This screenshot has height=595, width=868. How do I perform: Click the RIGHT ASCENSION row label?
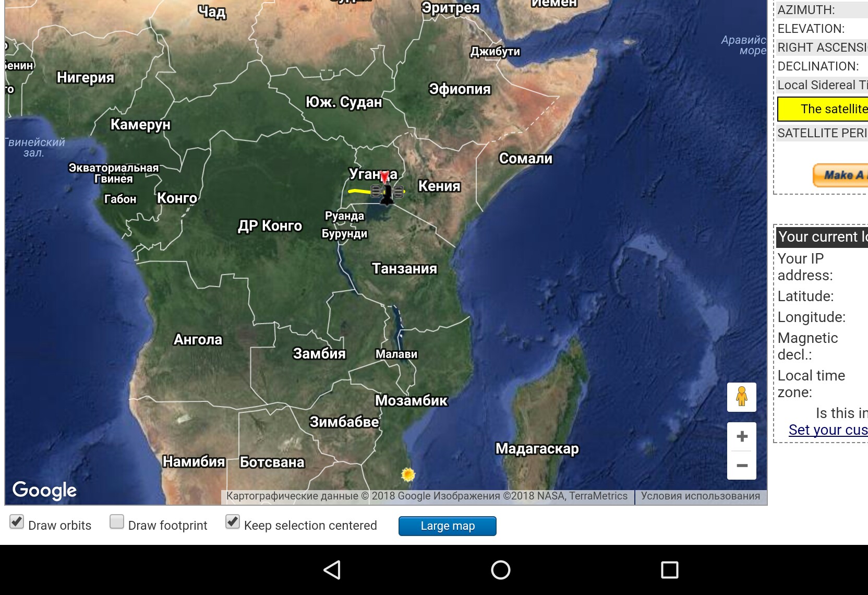tap(822, 47)
